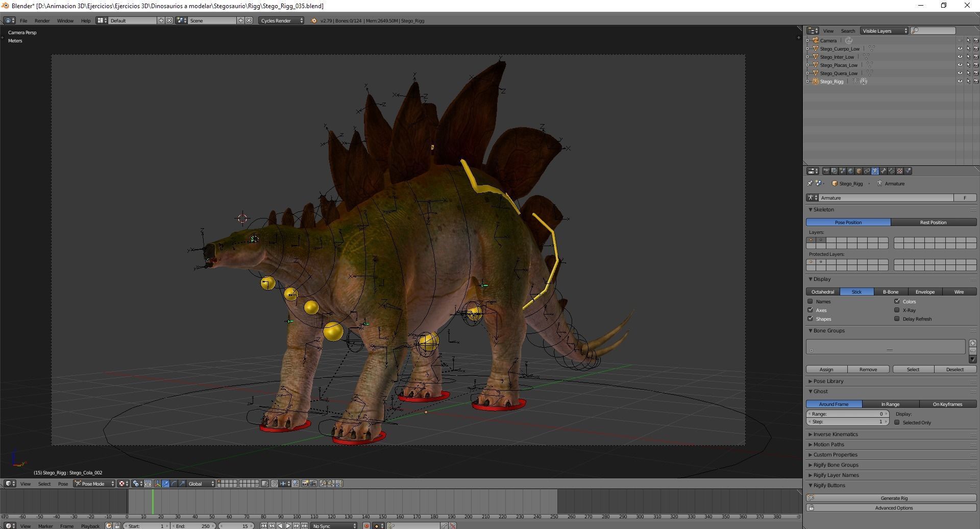Hide Stego_Cuerpo_Low using its eye icon
Screen dimensions: 980x529
960,49
